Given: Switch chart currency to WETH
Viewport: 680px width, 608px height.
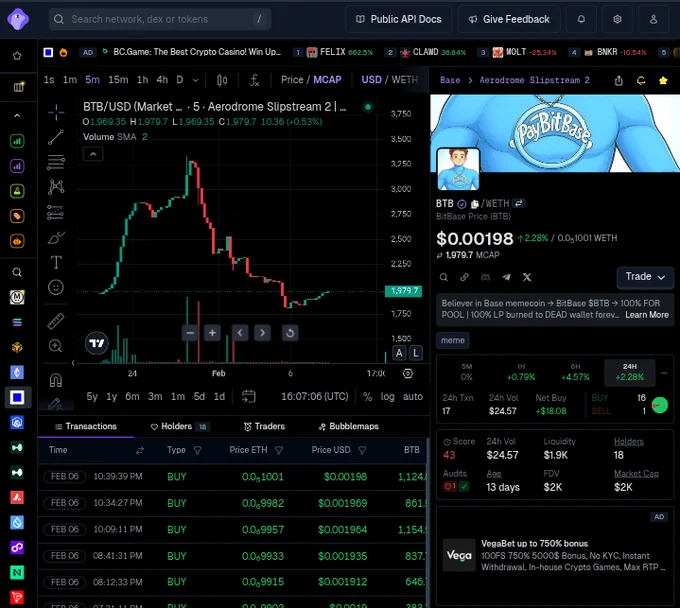Looking at the screenshot, I should pyautogui.click(x=405, y=80).
